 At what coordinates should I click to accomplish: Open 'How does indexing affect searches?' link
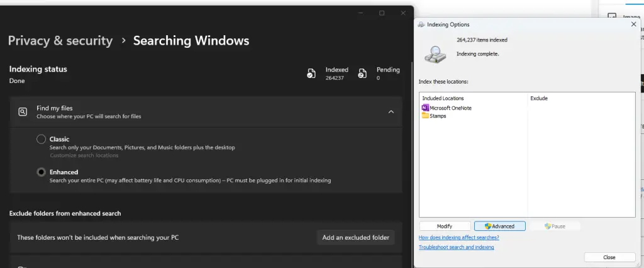pos(458,237)
